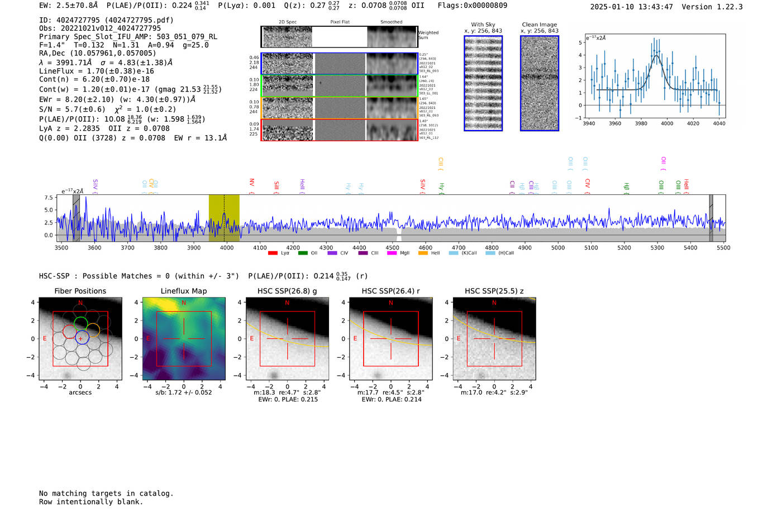Click the S/N = 5.7(±0.6) line

click(x=108, y=109)
